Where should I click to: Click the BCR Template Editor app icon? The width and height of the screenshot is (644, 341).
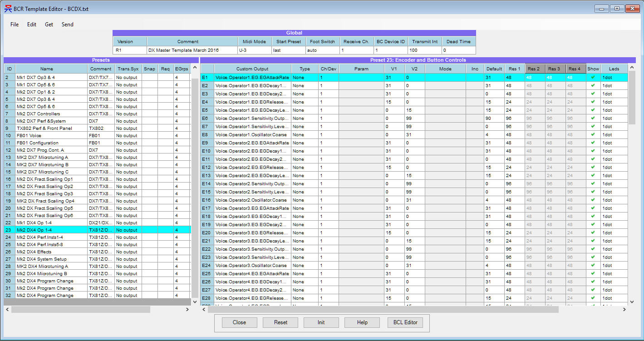[8, 9]
